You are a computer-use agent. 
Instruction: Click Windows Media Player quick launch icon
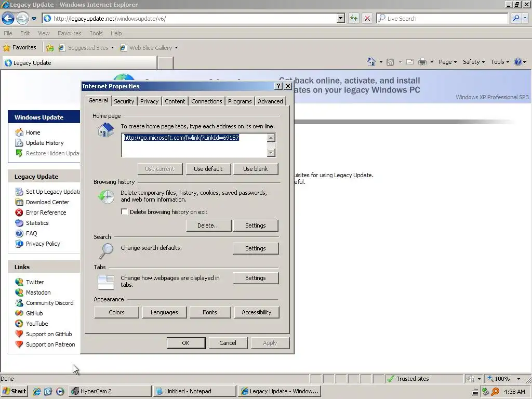pyautogui.click(x=60, y=391)
